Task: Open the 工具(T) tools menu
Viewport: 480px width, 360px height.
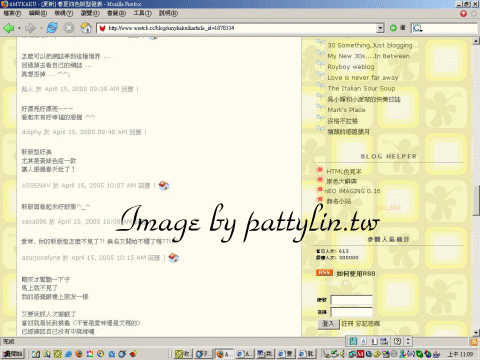Action: (142, 13)
